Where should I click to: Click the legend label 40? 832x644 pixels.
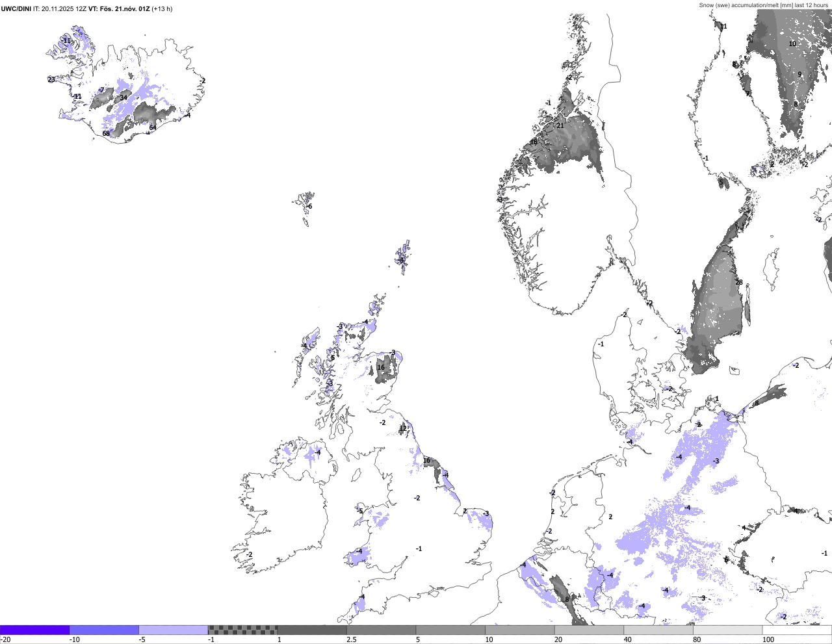628,639
